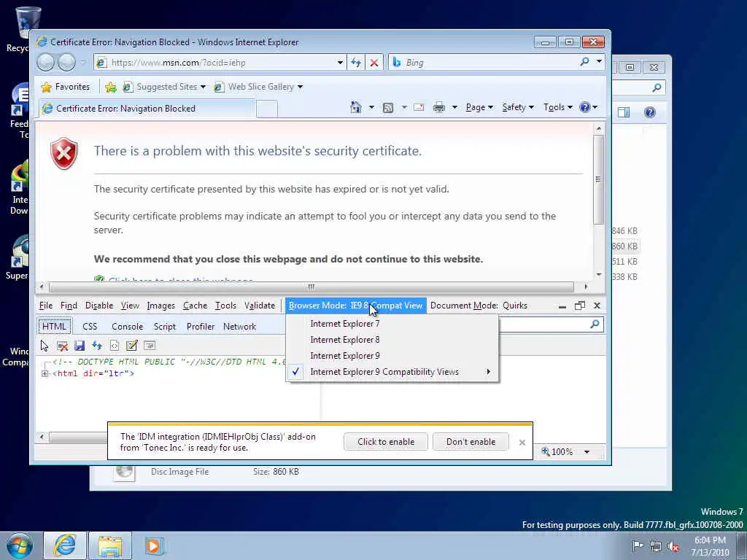This screenshot has height=560, width=747.
Task: Click the Back navigation button
Action: click(x=46, y=63)
